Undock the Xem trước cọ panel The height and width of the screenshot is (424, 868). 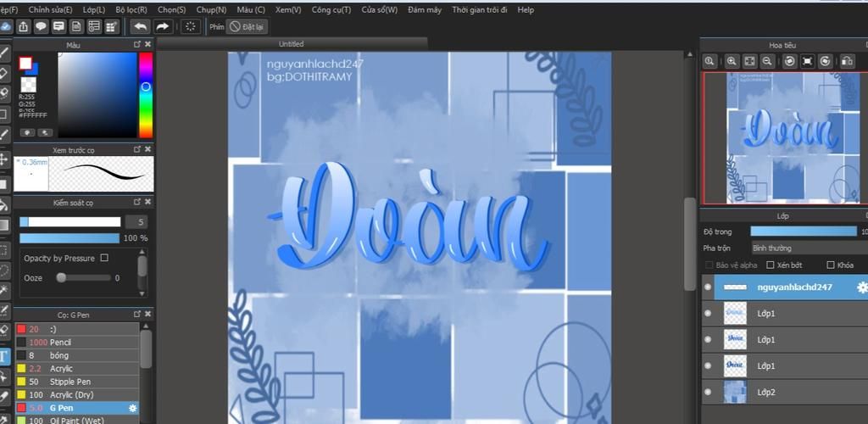(136, 149)
